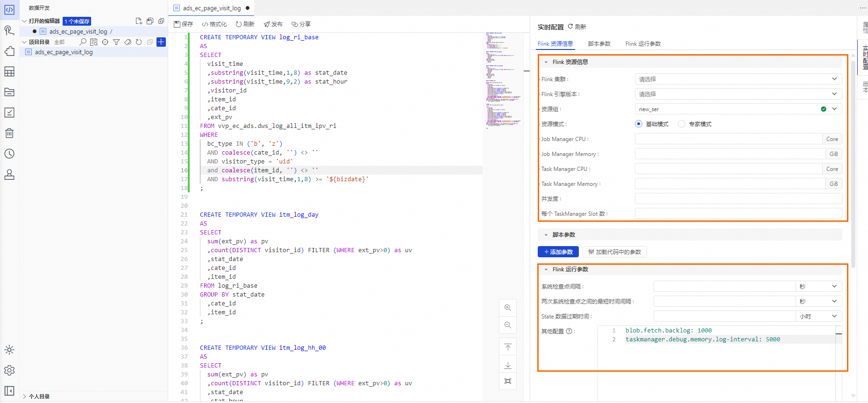Click the 保存 save button
Image resolution: width=868 pixels, height=403 pixels.
tap(183, 24)
